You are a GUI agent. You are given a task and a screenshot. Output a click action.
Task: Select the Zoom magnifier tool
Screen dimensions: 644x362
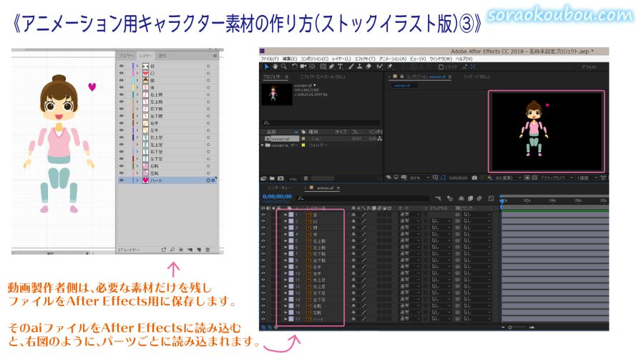coord(284,66)
